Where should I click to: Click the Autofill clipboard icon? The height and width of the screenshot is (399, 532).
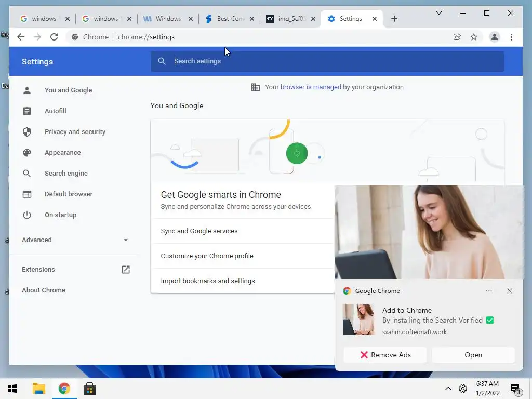27,111
